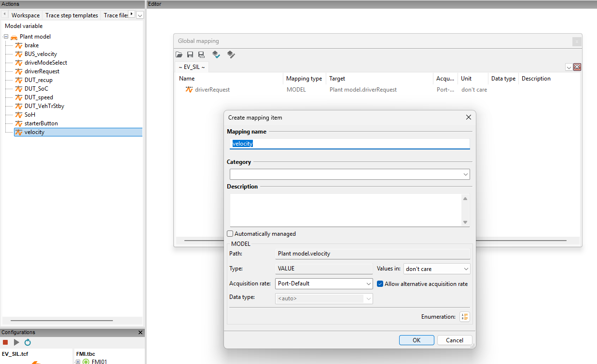The image size is (597, 364).
Task: Select the DUT_speed model variable
Action: 39,97
